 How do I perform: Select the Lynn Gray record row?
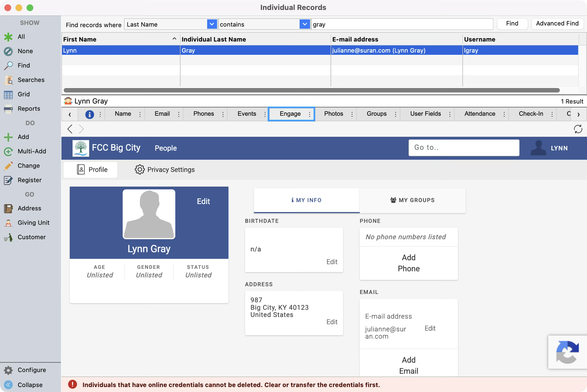(x=320, y=50)
